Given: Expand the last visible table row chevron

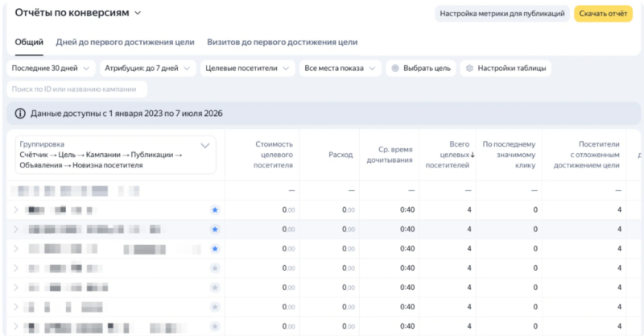Looking at the screenshot, I should (16, 326).
